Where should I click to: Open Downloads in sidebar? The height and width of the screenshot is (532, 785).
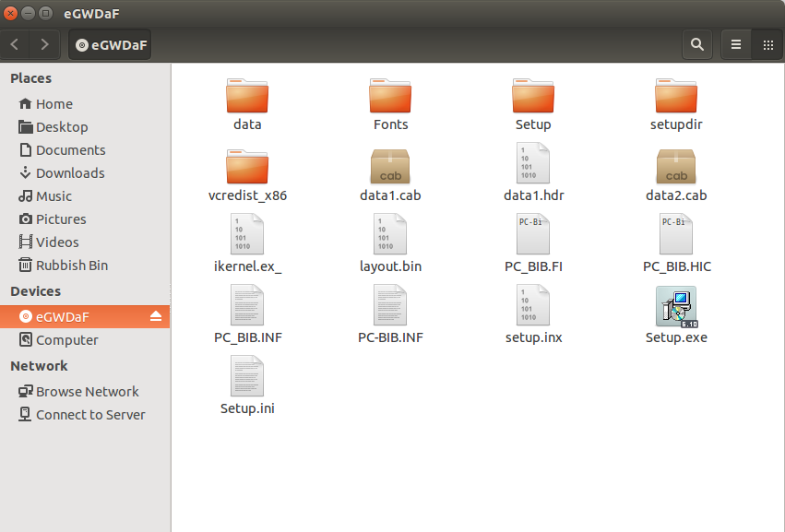click(x=85, y=172)
